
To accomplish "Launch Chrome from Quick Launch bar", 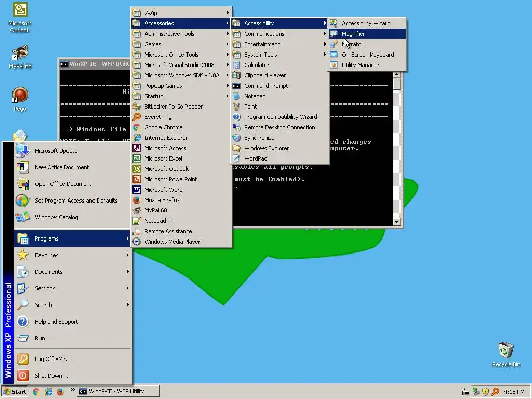I will point(36,392).
